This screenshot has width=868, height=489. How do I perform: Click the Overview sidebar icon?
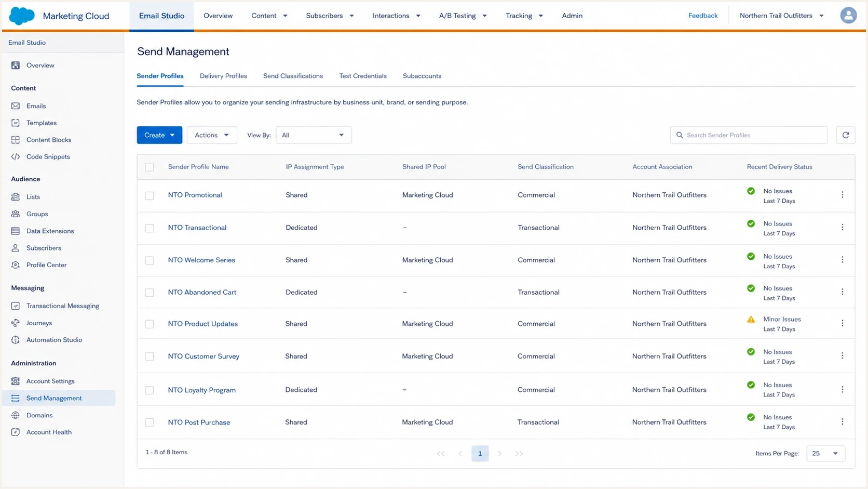tap(16, 65)
